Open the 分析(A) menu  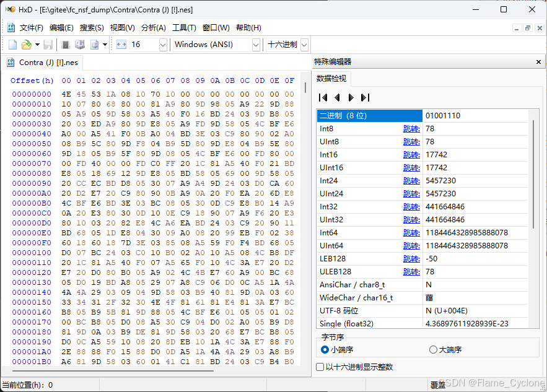click(x=154, y=28)
